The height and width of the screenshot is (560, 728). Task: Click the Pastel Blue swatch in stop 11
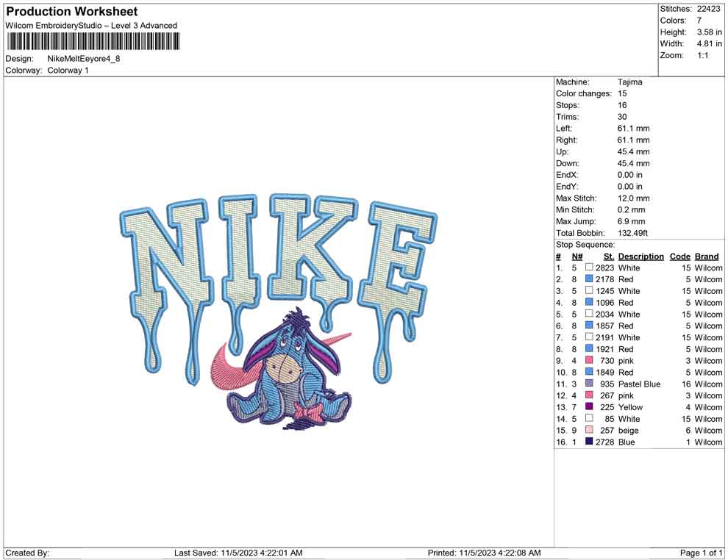pos(589,383)
